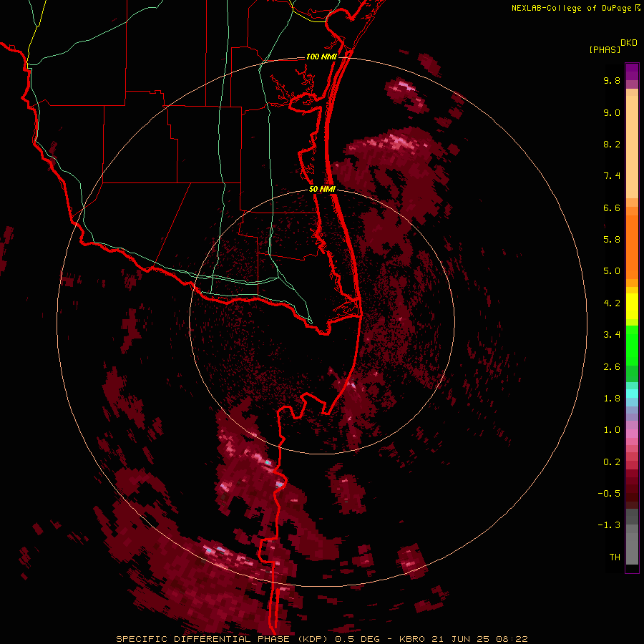644x644 pixels.
Task: Click the TH label on color scale
Action: (x=615, y=557)
